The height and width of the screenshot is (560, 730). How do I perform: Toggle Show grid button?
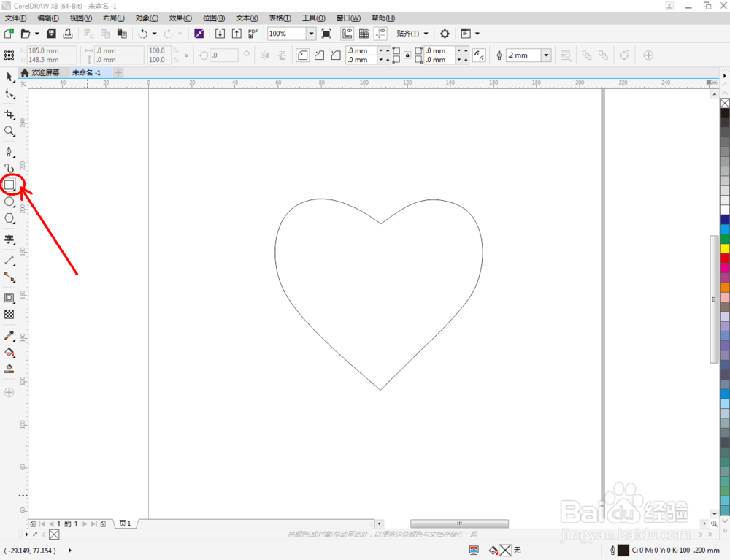coord(364,34)
